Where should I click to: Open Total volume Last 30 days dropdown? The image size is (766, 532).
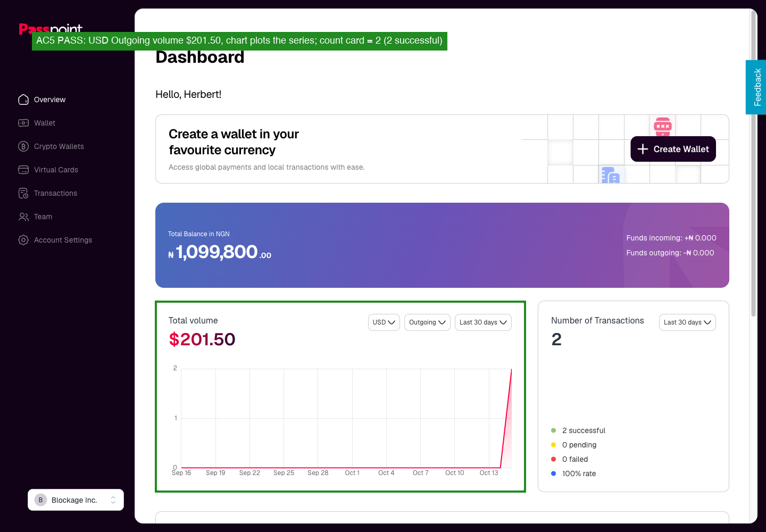click(x=483, y=322)
